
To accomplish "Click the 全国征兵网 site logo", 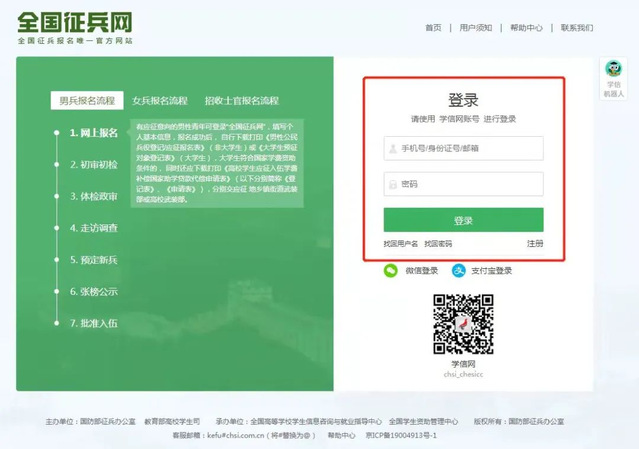I will [75, 22].
